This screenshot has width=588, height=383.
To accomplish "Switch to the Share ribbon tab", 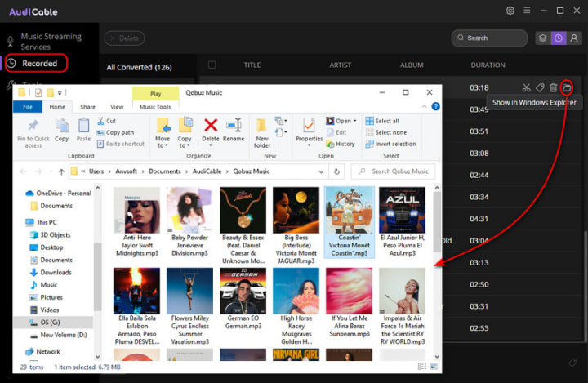I will (x=87, y=107).
